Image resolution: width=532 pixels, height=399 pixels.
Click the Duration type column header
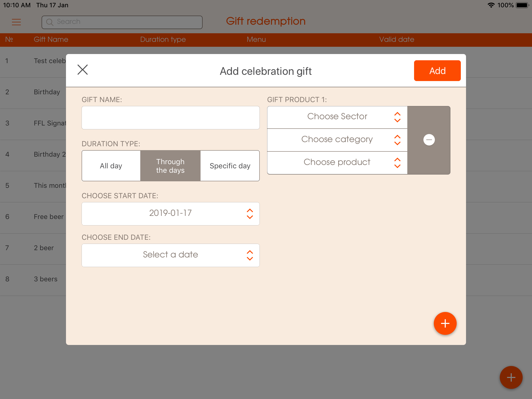click(163, 39)
